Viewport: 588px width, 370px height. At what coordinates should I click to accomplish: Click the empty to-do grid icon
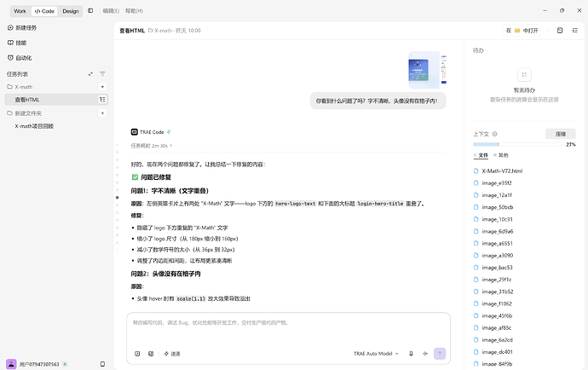coord(524,75)
